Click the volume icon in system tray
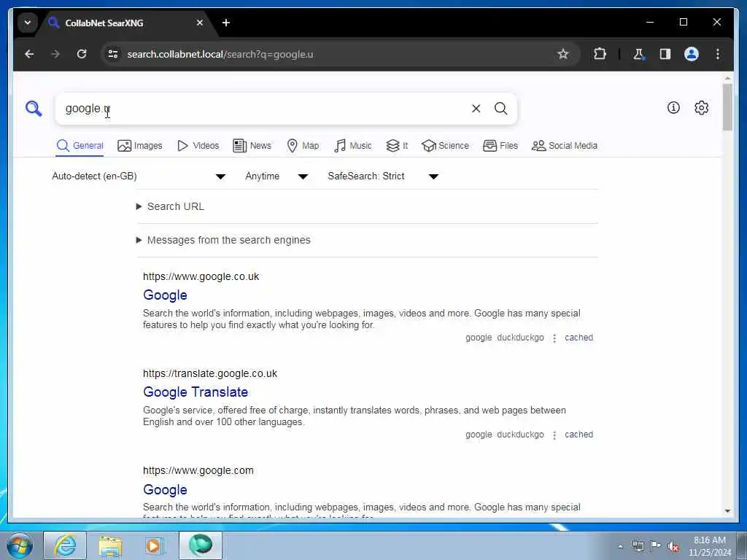The height and width of the screenshot is (560, 747). click(x=673, y=547)
